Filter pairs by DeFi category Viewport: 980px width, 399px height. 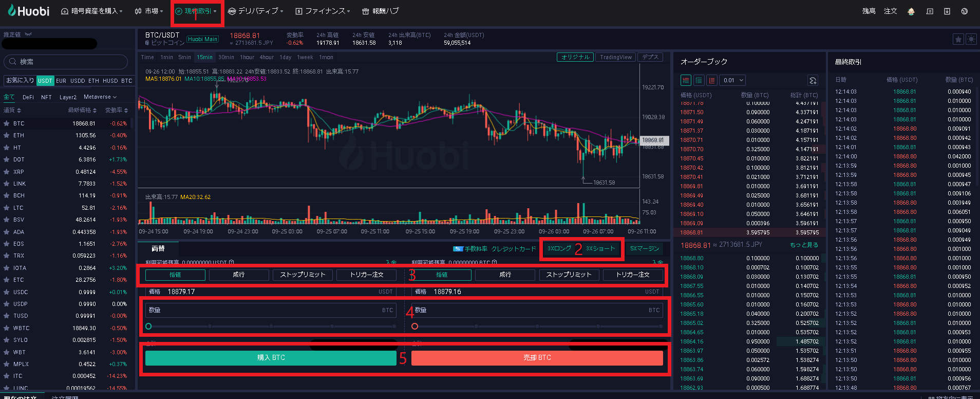(x=28, y=97)
